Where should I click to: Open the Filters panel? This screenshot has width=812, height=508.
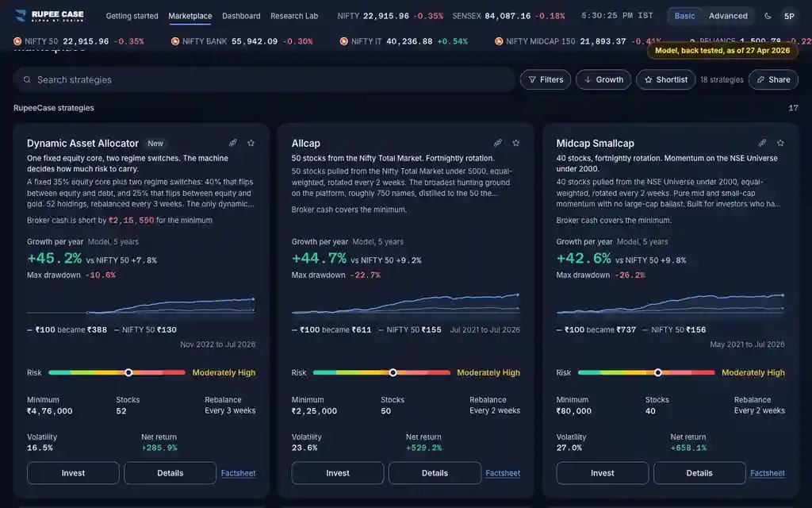click(x=546, y=80)
